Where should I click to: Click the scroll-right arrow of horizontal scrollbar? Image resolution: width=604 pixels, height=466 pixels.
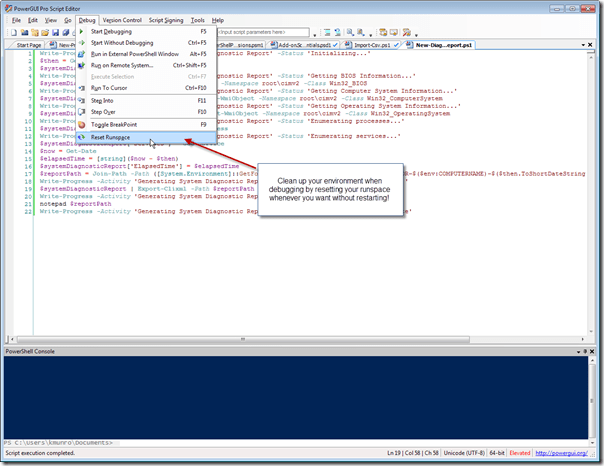click(582, 339)
